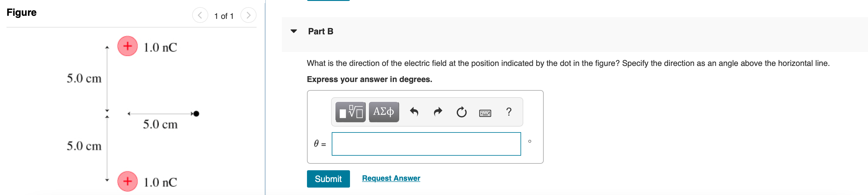The image size is (868, 195).
Task: Open the keyboard shortcuts icon
Action: point(485,113)
